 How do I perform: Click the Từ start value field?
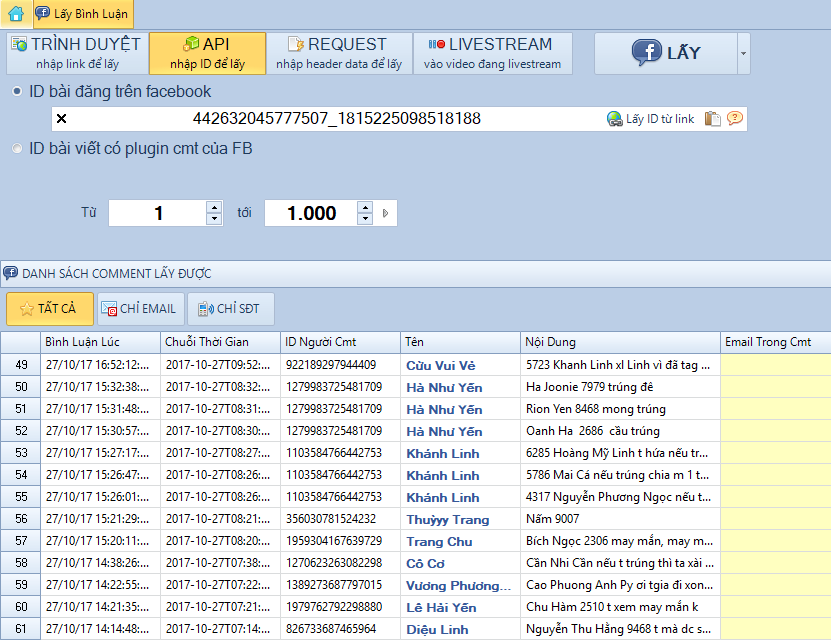[158, 213]
